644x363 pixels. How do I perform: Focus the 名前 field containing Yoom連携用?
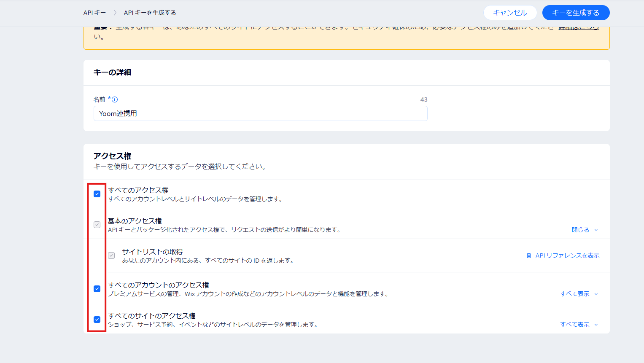tap(260, 113)
